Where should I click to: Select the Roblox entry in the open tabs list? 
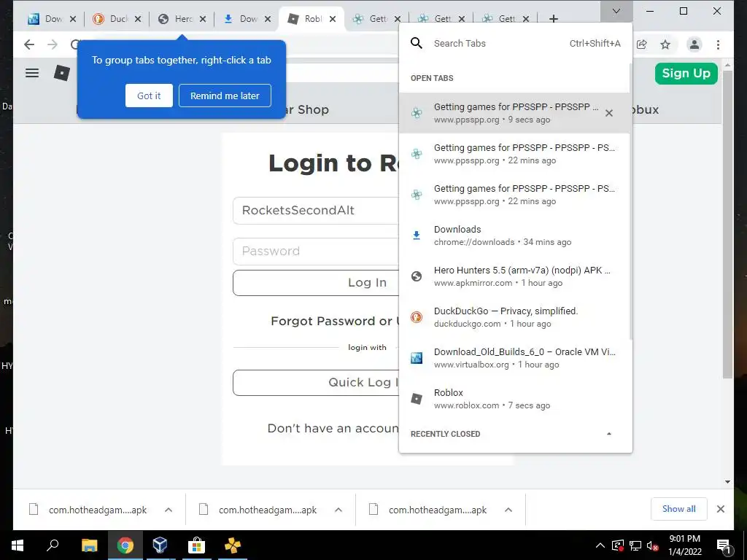[x=514, y=399]
